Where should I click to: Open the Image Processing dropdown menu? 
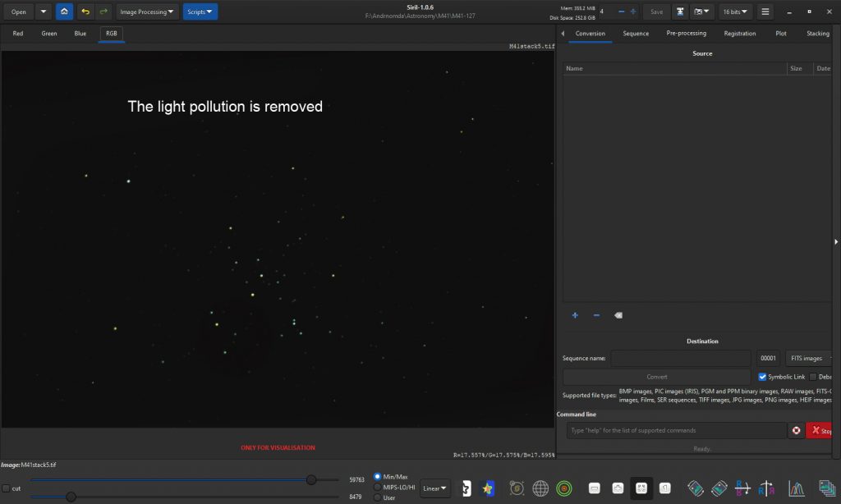[x=147, y=11]
